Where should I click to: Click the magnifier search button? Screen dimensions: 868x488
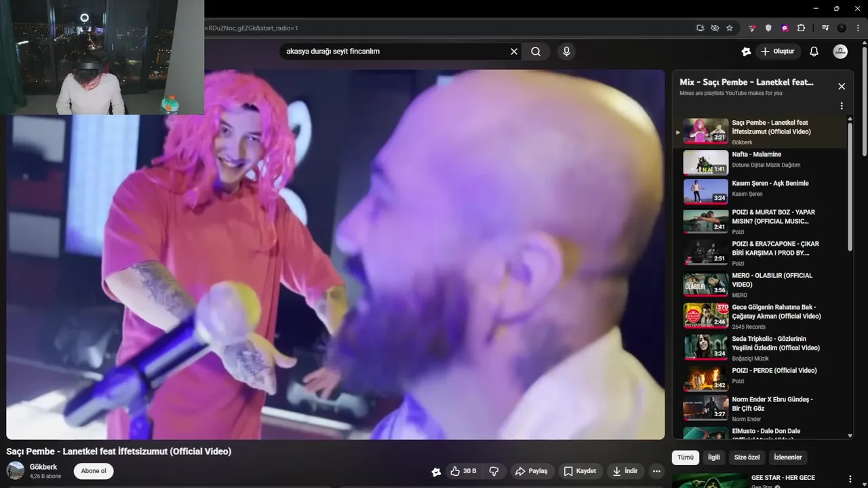[536, 52]
